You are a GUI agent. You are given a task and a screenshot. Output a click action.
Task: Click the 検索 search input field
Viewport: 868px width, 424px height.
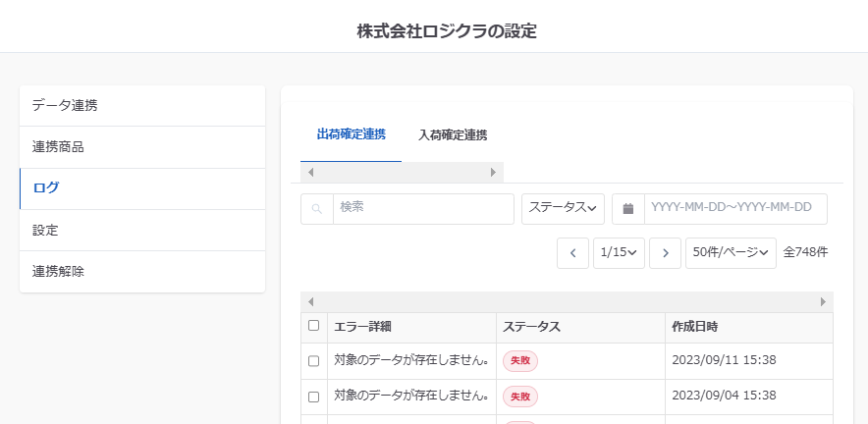(x=422, y=208)
